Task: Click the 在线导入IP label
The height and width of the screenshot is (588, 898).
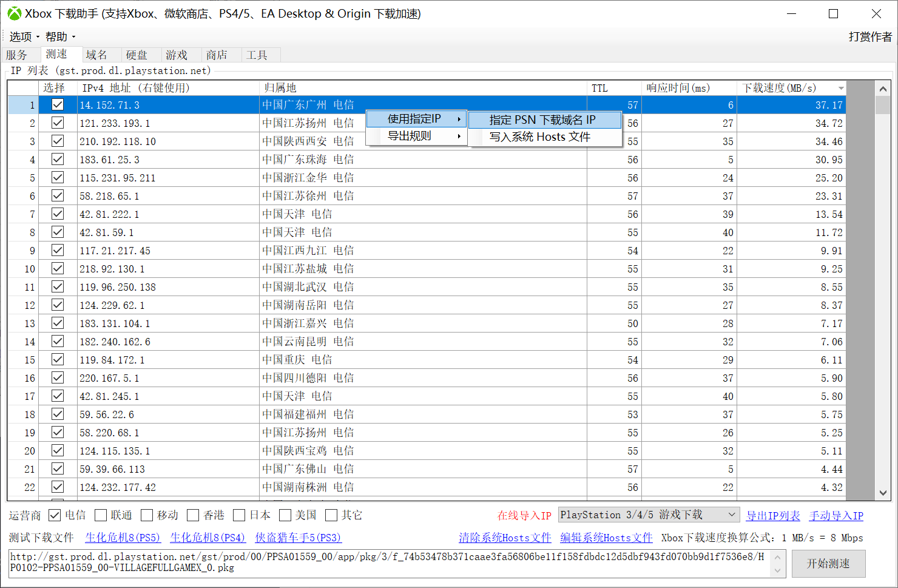Action: tap(524, 516)
